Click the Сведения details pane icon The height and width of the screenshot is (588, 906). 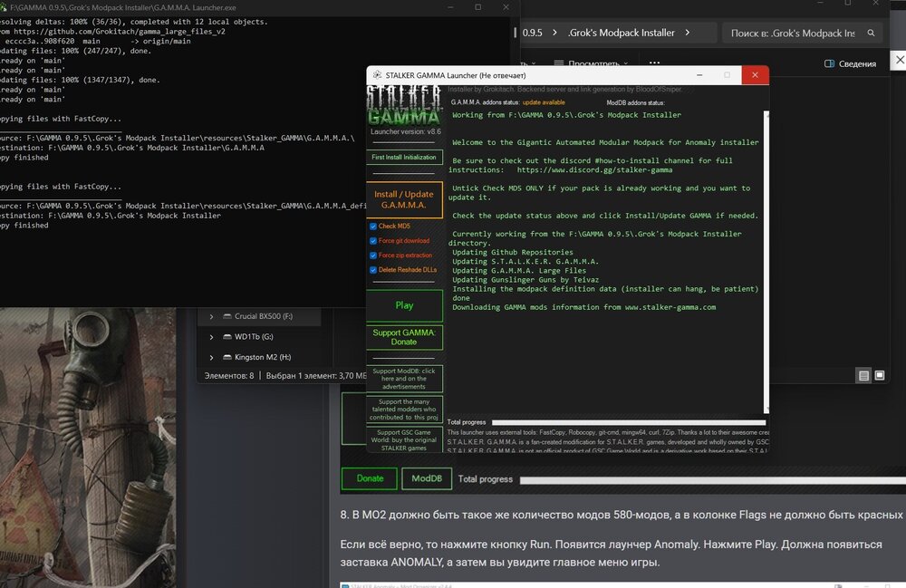(x=829, y=63)
